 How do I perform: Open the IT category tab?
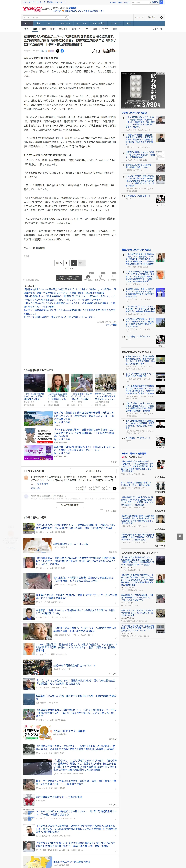(x=86, y=29)
